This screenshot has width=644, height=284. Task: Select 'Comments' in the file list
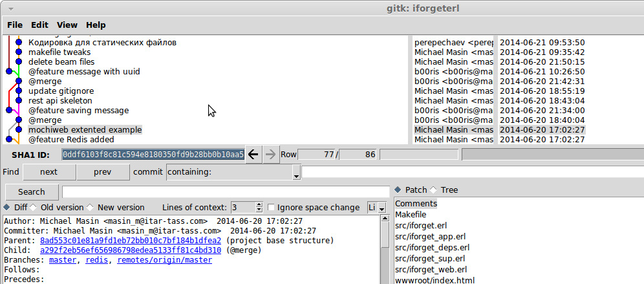pyautogui.click(x=416, y=203)
